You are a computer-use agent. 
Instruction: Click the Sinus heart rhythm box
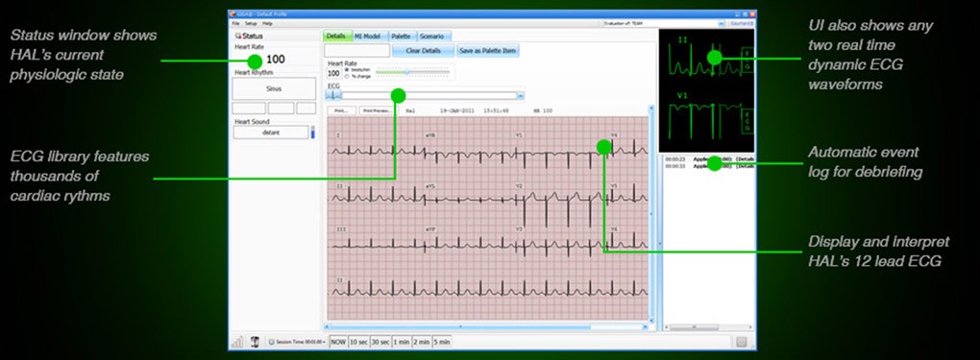(274, 88)
